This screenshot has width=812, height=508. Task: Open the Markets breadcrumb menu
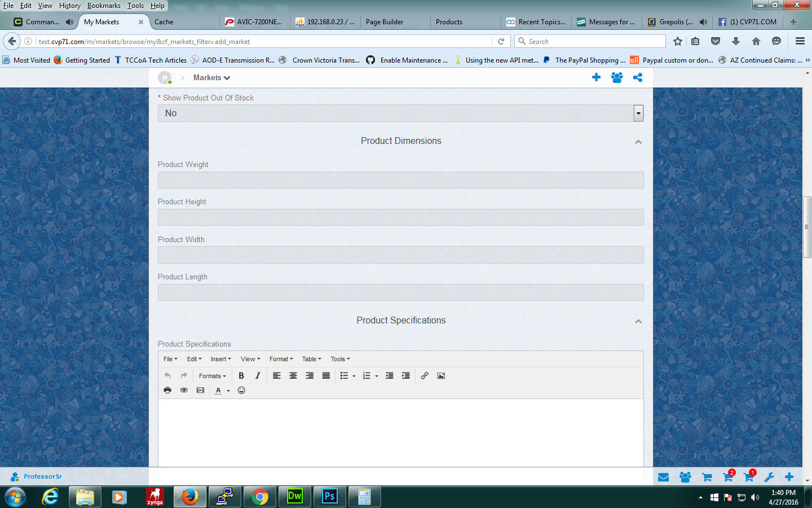pyautogui.click(x=211, y=78)
